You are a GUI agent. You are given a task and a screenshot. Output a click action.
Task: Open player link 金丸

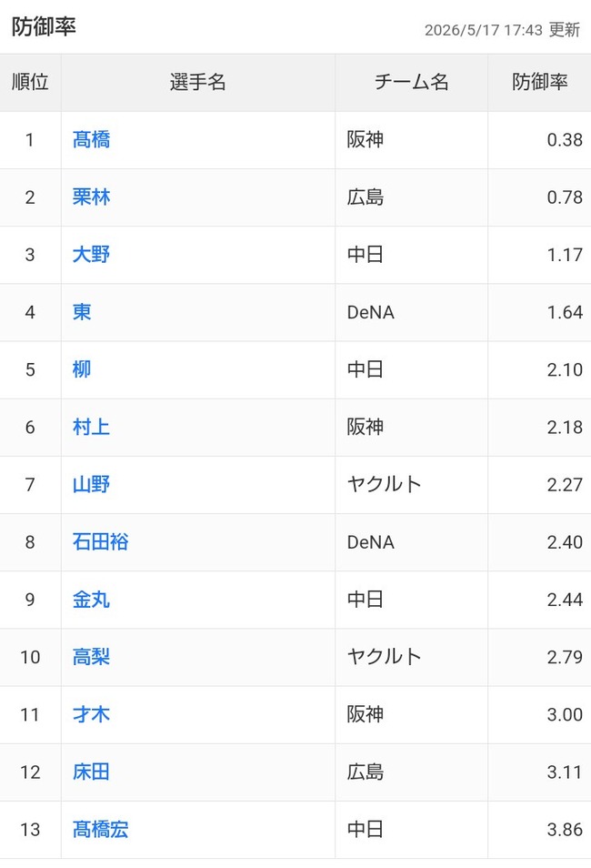91,600
